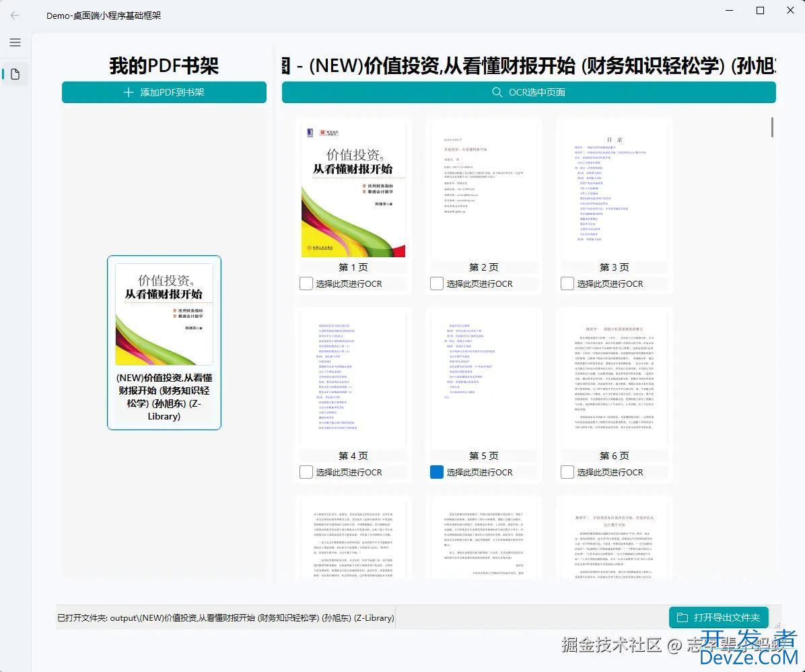Viewport: 805px width, 672px height.
Task: Open page 4 thumbnail
Action: click(x=353, y=380)
